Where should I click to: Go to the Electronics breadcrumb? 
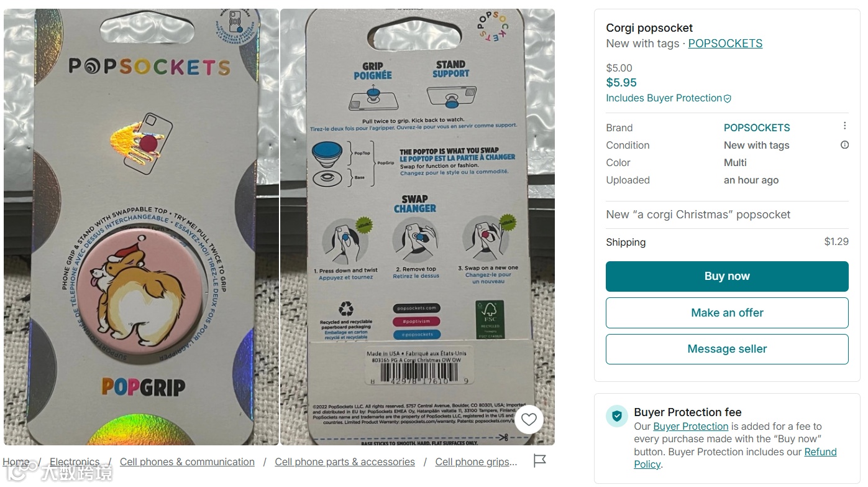[x=75, y=462]
